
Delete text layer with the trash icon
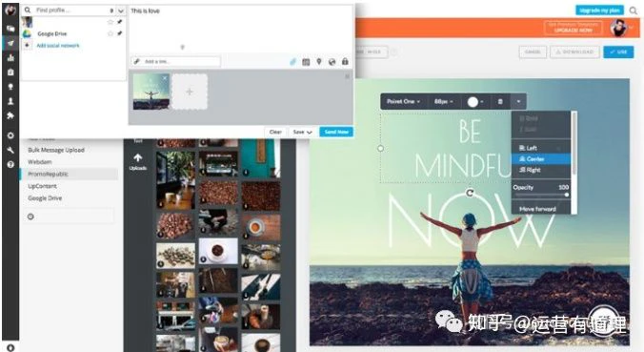click(500, 101)
